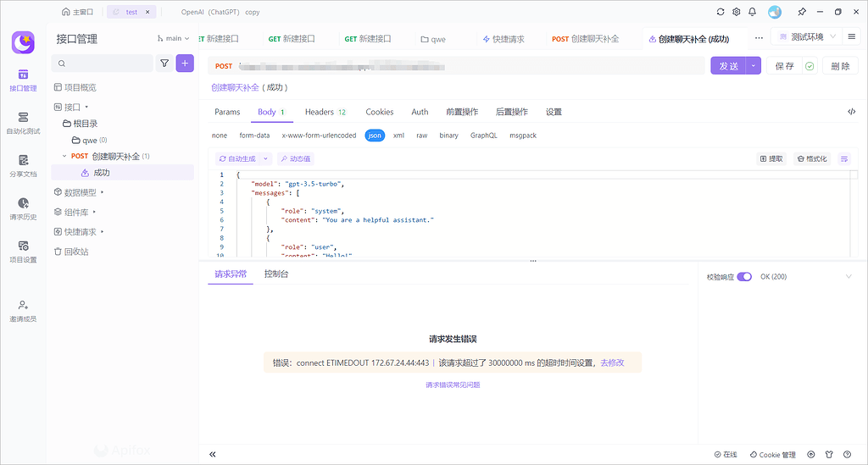Select x-www-form-urlencoded body type
This screenshot has width=868, height=465.
[x=319, y=136]
